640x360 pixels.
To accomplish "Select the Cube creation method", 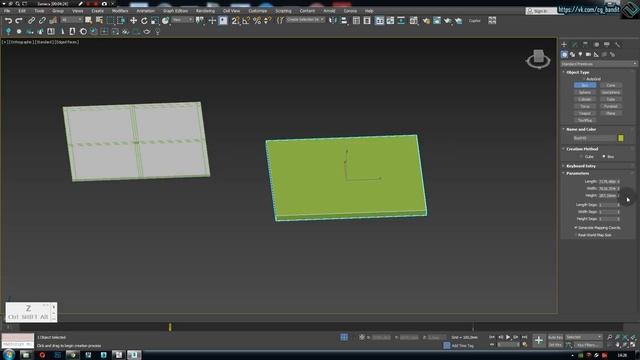I will (x=581, y=157).
